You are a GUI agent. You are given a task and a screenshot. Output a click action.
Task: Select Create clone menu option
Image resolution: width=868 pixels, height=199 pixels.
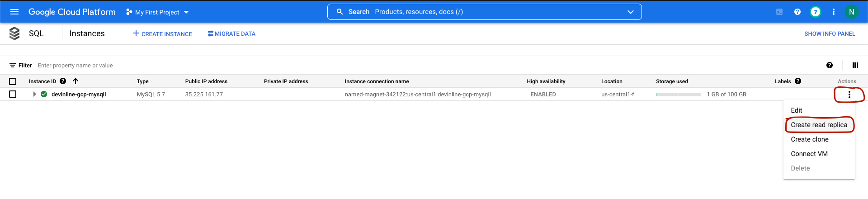(810, 139)
